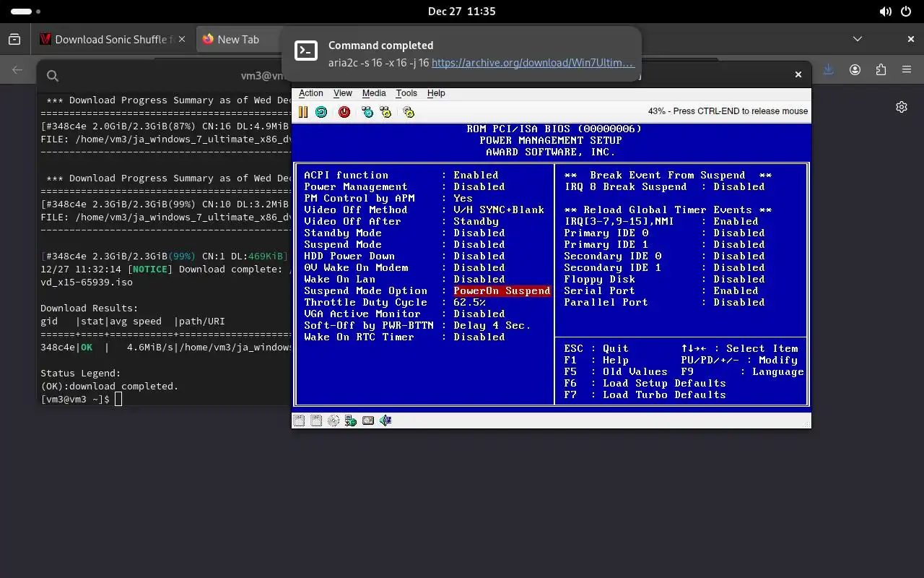The image size is (924, 578).
Task: Open emulator settings with the gear toolbar icon
Action: tap(409, 112)
